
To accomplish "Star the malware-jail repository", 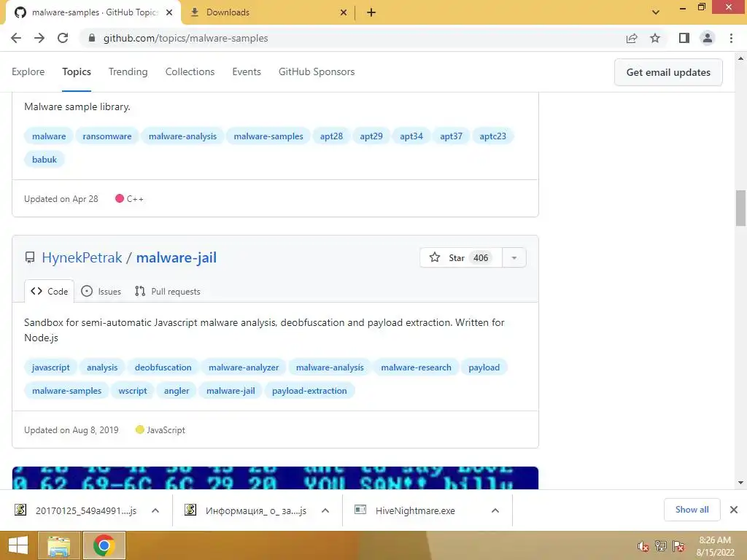I will tap(461, 257).
